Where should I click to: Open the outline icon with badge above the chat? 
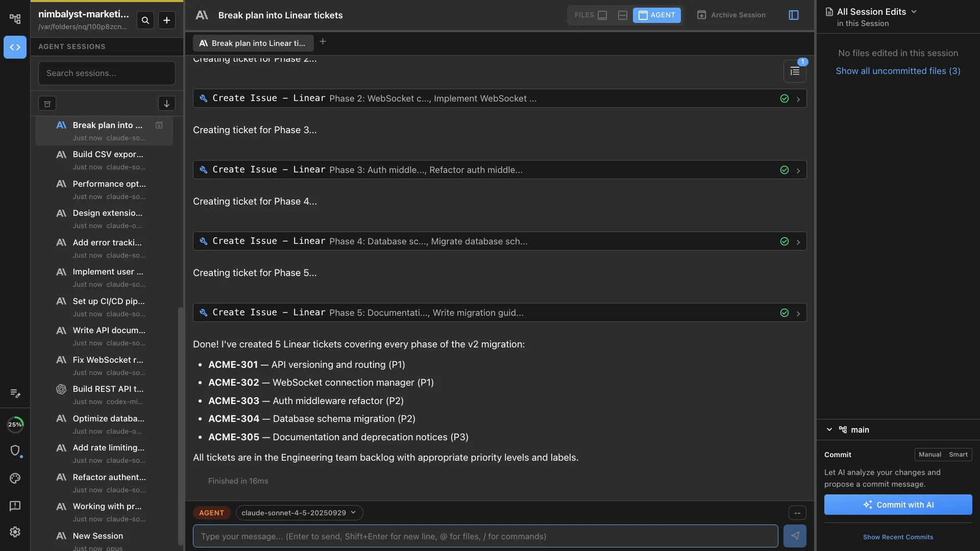click(795, 71)
